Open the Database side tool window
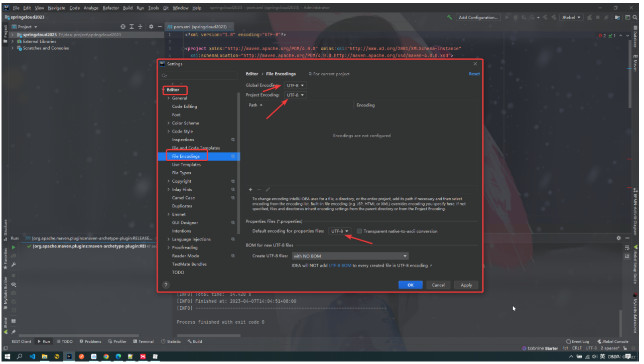644x364 pixels. pos(635,38)
